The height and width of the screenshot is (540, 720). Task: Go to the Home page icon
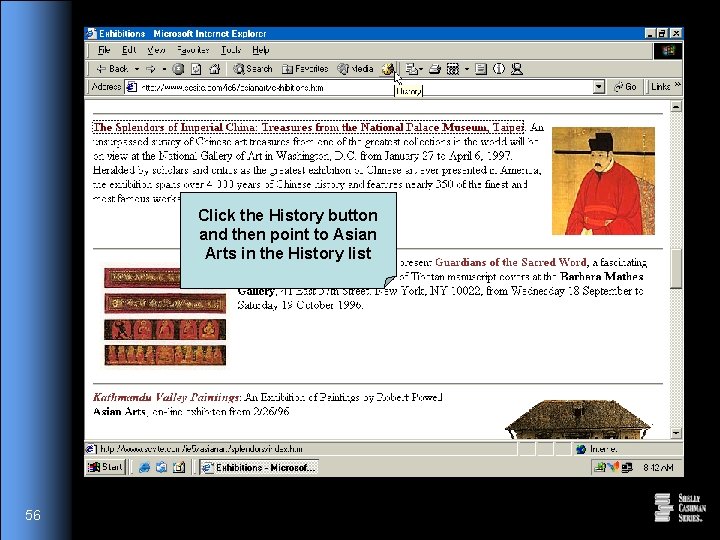click(214, 69)
